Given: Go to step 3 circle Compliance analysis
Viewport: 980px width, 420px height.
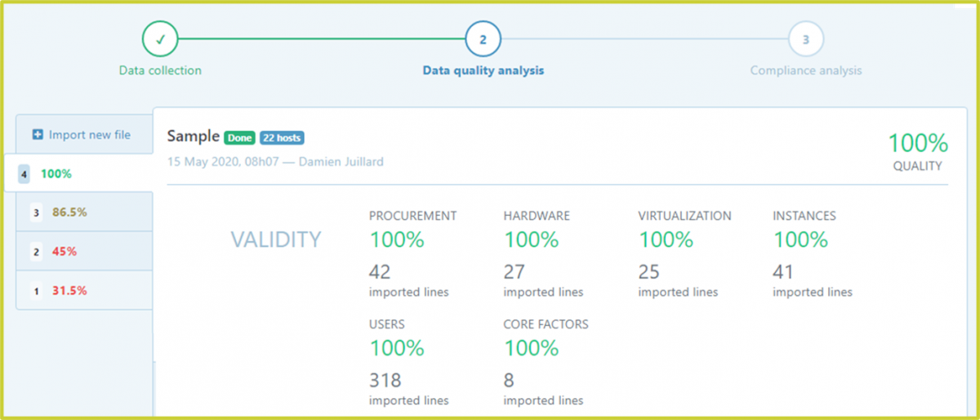Looking at the screenshot, I should pos(805,38).
